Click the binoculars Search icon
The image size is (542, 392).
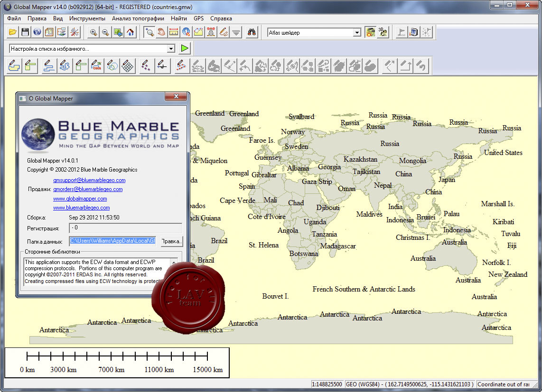point(252,32)
